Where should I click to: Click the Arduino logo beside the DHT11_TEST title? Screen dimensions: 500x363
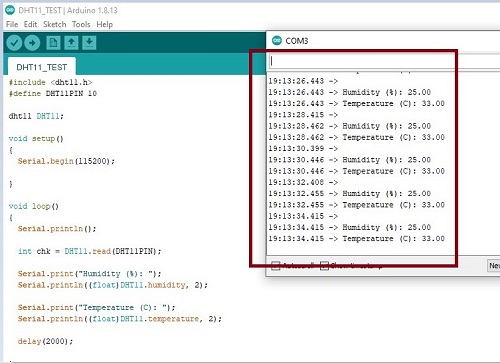[10, 10]
